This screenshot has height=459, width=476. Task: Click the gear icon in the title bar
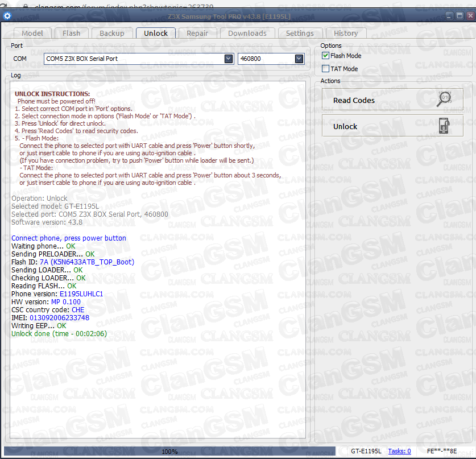[x=7, y=16]
